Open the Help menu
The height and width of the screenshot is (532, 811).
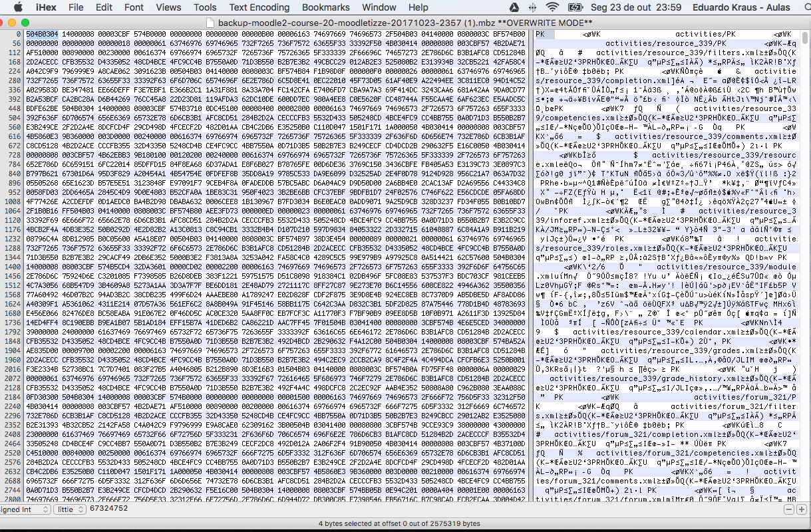(x=418, y=7)
